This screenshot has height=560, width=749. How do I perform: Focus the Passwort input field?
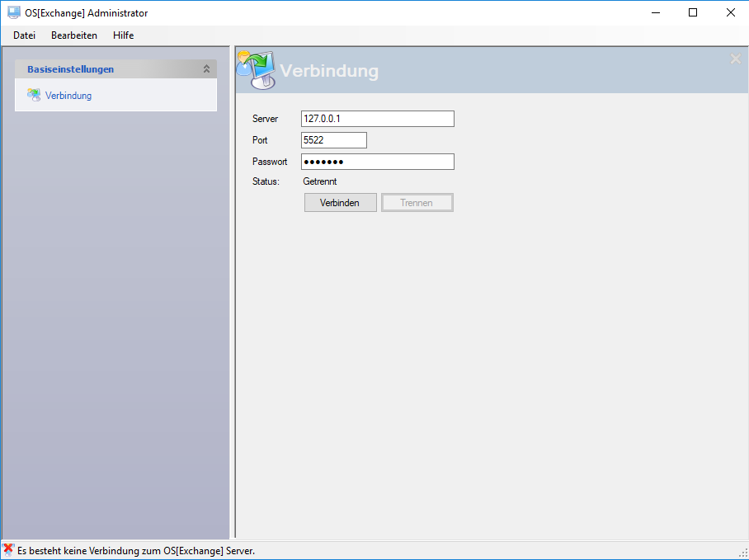tap(377, 162)
